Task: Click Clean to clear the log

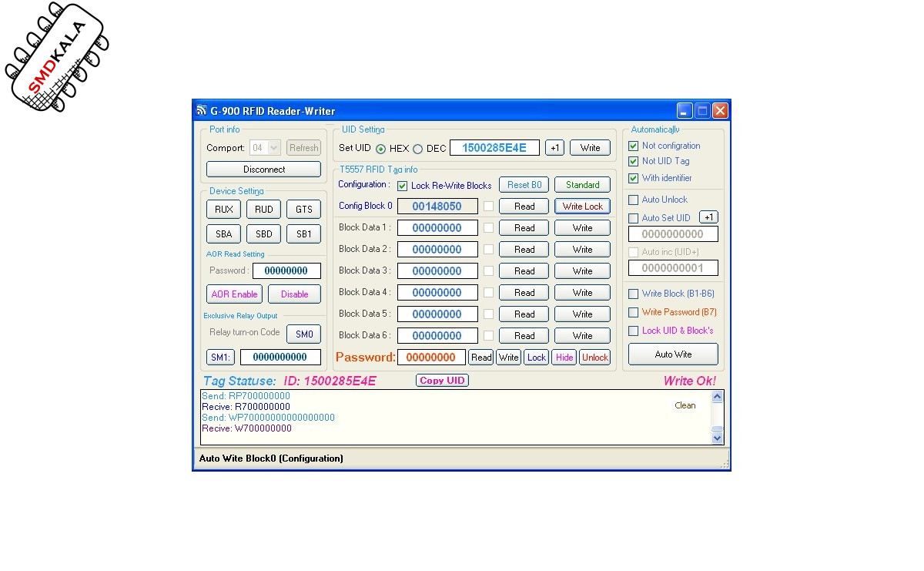Action: pyautogui.click(x=685, y=405)
